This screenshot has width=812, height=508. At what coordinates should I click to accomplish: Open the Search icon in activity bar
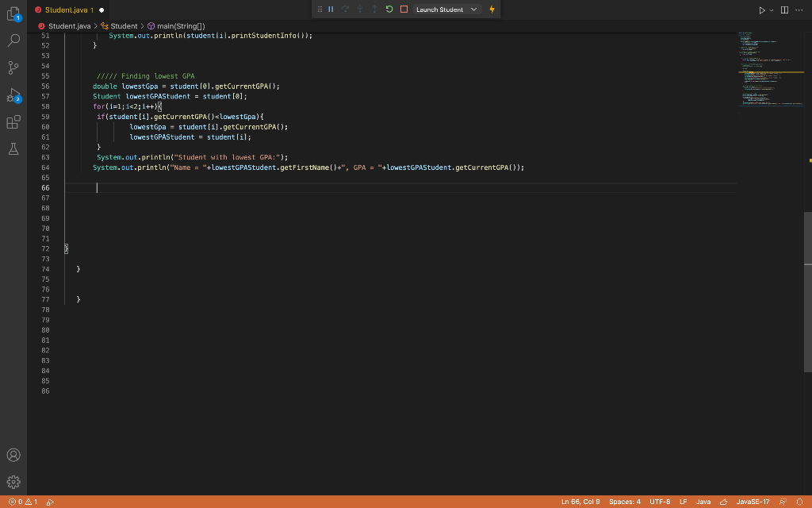(x=13, y=40)
